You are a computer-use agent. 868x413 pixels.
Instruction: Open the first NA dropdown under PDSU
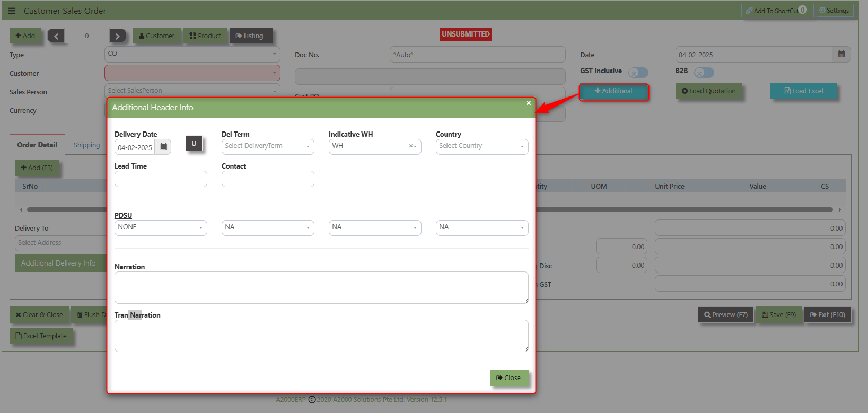[x=268, y=227]
